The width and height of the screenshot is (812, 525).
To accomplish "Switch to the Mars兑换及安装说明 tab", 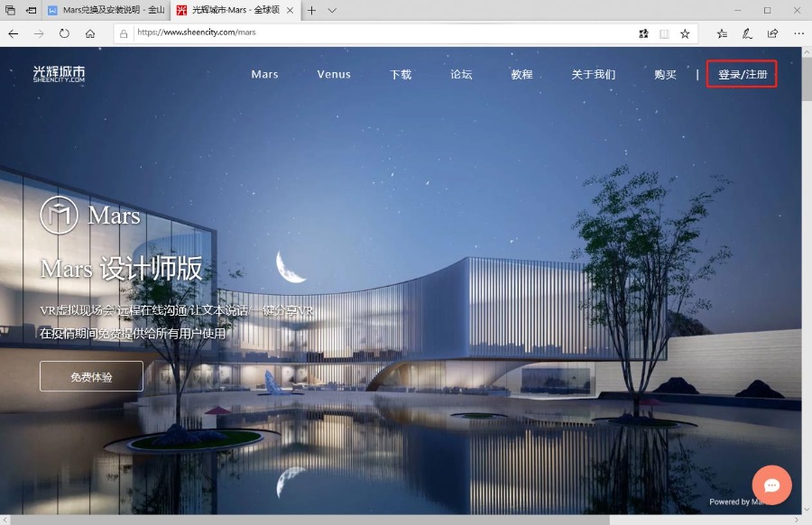I will click(x=106, y=10).
